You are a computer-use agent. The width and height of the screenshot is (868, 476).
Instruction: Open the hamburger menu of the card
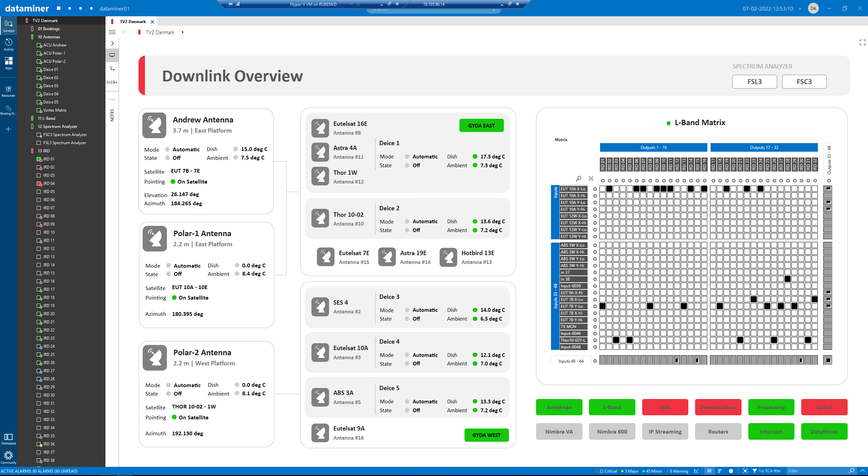pos(112,32)
